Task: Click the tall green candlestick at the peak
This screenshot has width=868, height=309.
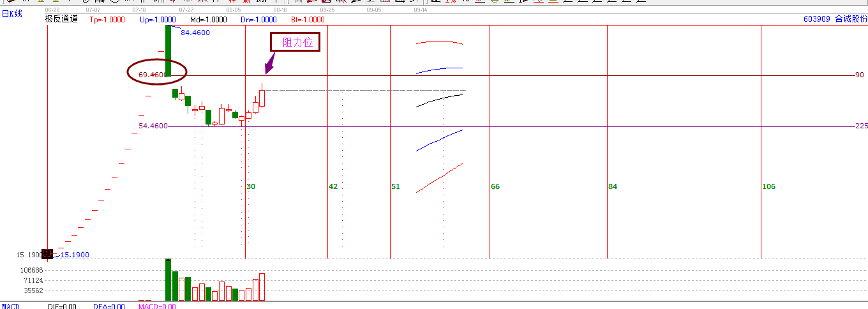Action: point(168,50)
